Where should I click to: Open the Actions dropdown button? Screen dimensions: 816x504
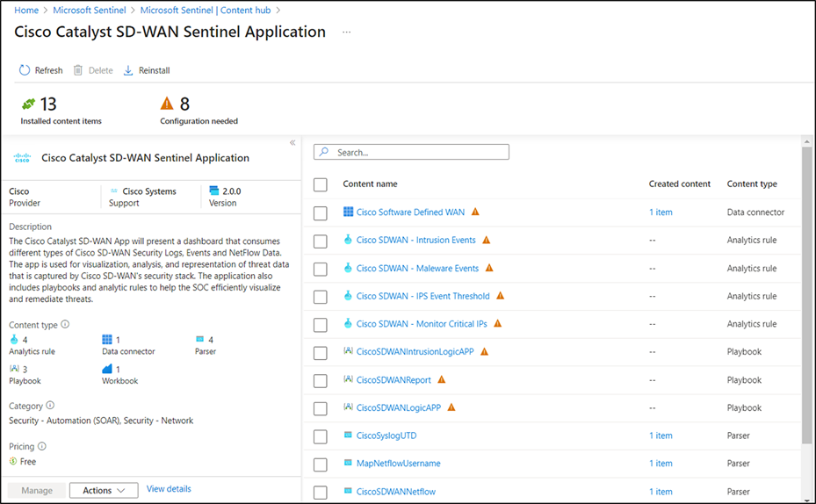coord(104,490)
